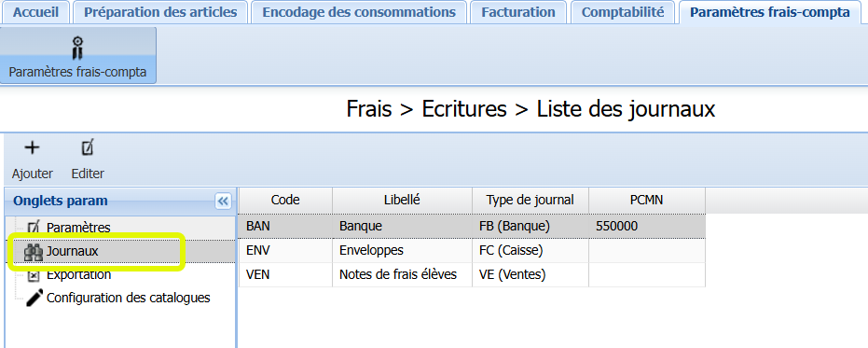Open the Préparation des articles tab

pyautogui.click(x=160, y=12)
